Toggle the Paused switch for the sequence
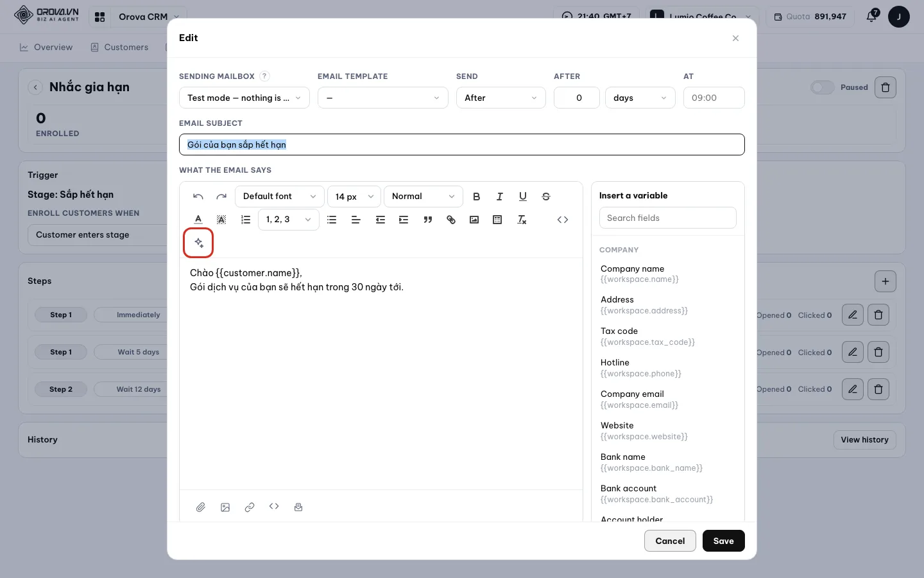This screenshot has height=578, width=924. click(x=822, y=87)
